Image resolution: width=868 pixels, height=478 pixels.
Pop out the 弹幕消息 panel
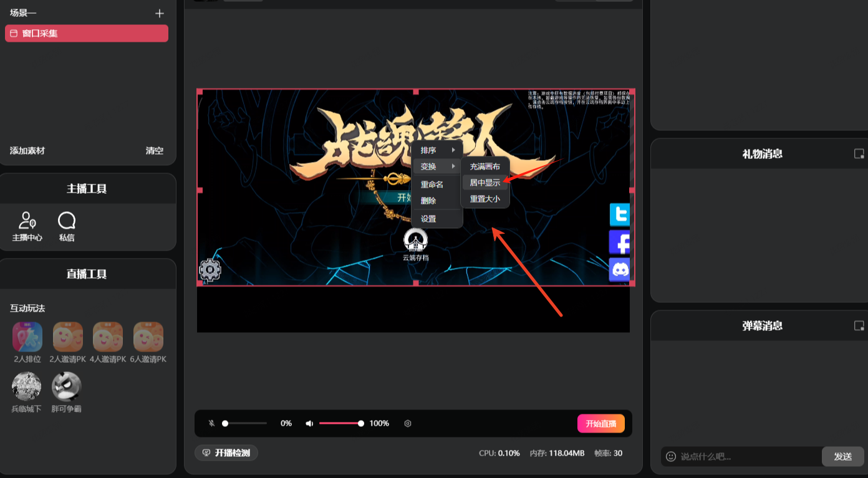pos(859,326)
